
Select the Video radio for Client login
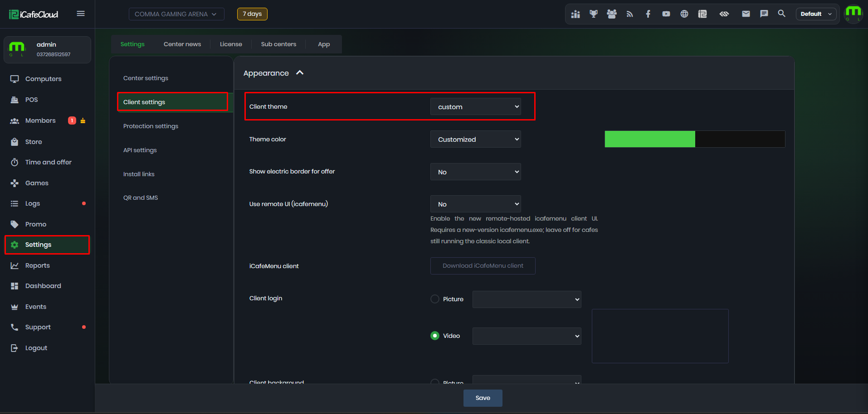pyautogui.click(x=435, y=336)
